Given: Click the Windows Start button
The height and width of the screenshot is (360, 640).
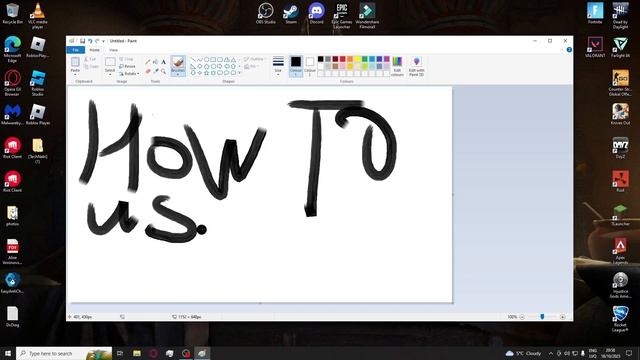Looking at the screenshot, I should click(x=8, y=353).
